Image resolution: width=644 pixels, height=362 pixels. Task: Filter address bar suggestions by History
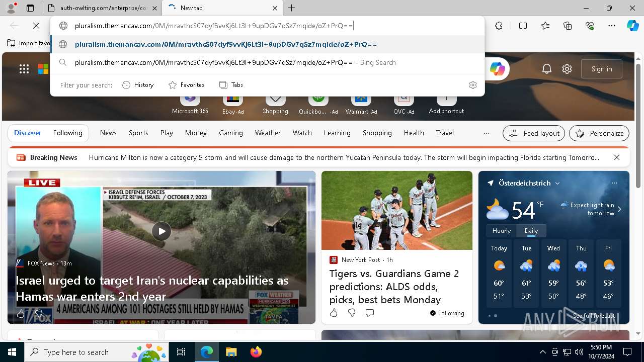(x=138, y=85)
